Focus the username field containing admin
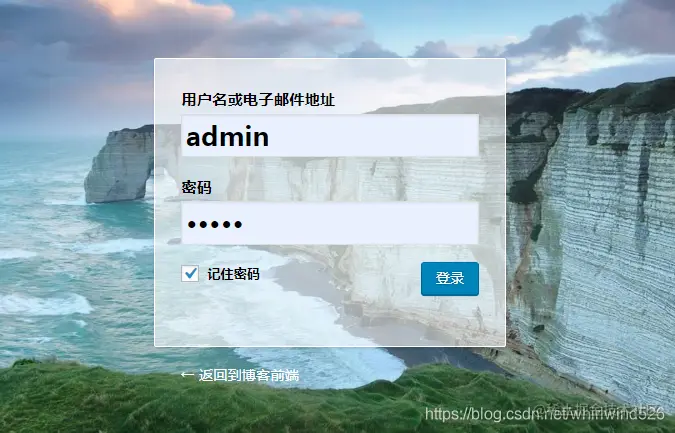The image size is (675, 433). [x=330, y=136]
